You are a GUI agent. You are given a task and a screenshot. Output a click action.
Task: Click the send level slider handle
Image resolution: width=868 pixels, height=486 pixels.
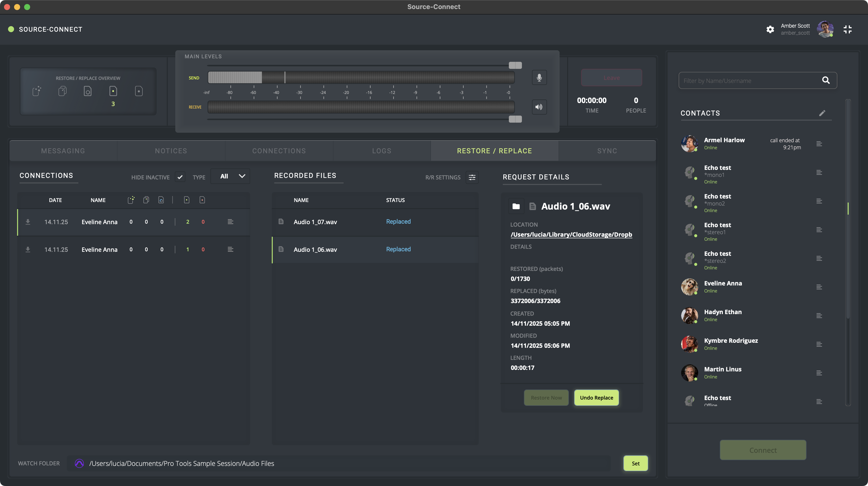(x=515, y=65)
